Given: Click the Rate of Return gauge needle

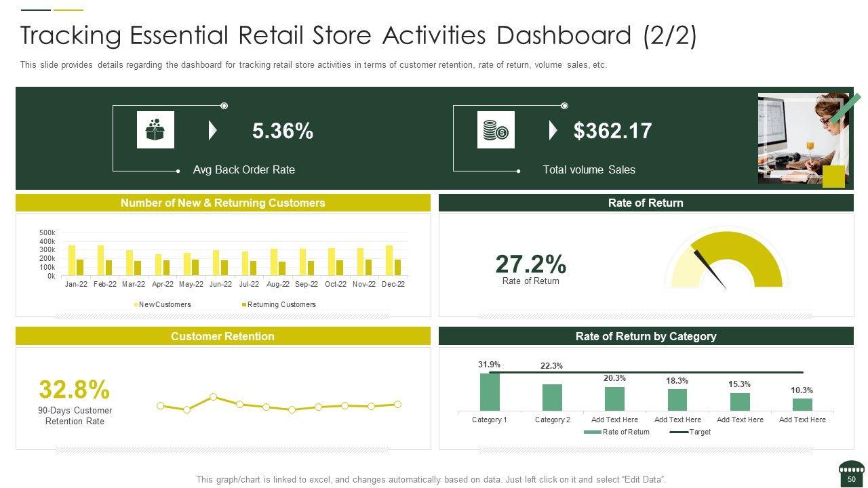Looking at the screenshot, I should pos(709,269).
